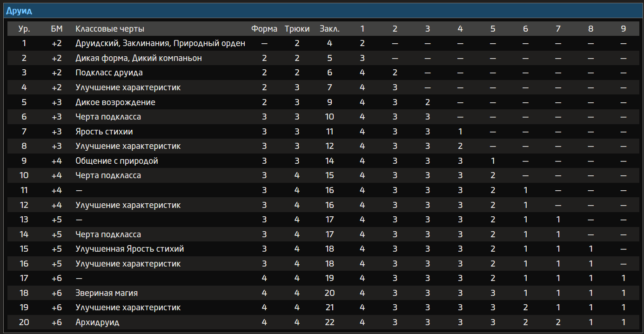This screenshot has width=644, height=334.
Task: Open the "Дикое возрождение" feature
Action: pos(115,102)
